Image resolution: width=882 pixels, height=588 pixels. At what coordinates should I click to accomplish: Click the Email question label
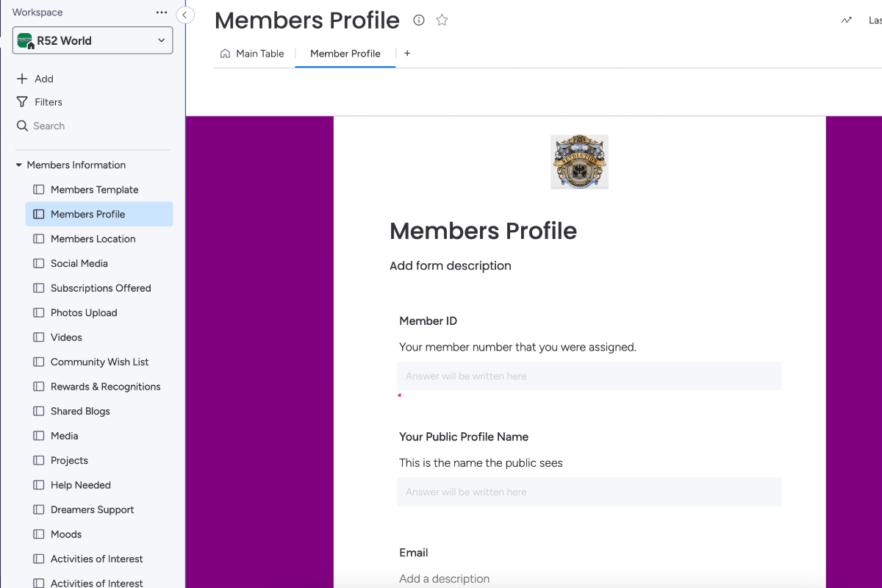pos(414,553)
